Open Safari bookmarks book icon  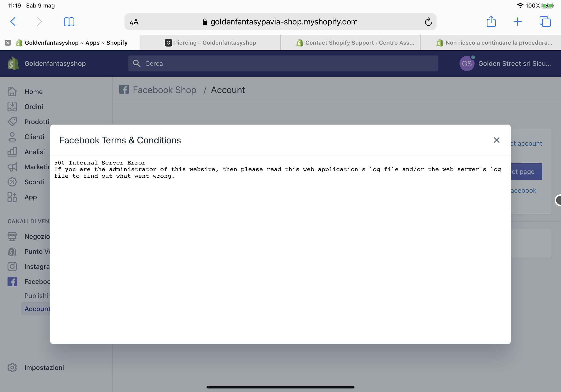69,22
